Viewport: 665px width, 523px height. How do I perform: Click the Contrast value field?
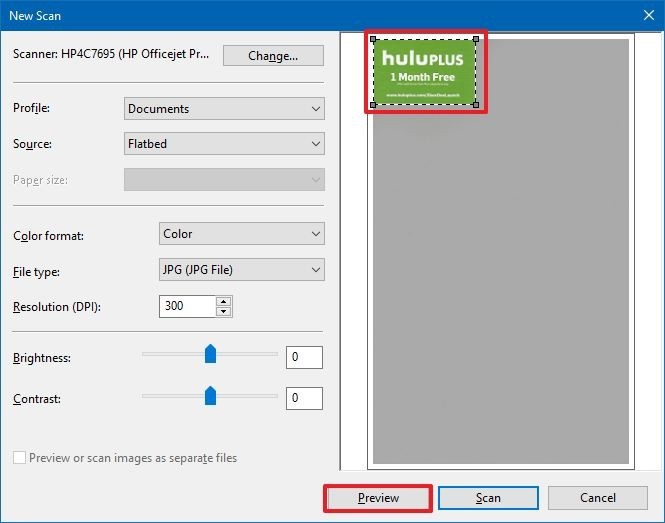304,398
